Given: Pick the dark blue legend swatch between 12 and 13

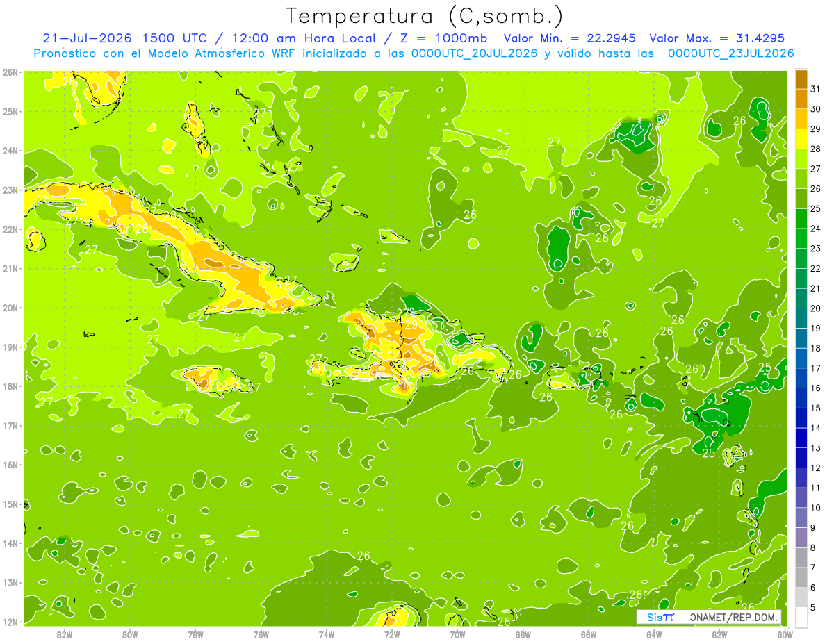Looking at the screenshot, I should pos(801,458).
